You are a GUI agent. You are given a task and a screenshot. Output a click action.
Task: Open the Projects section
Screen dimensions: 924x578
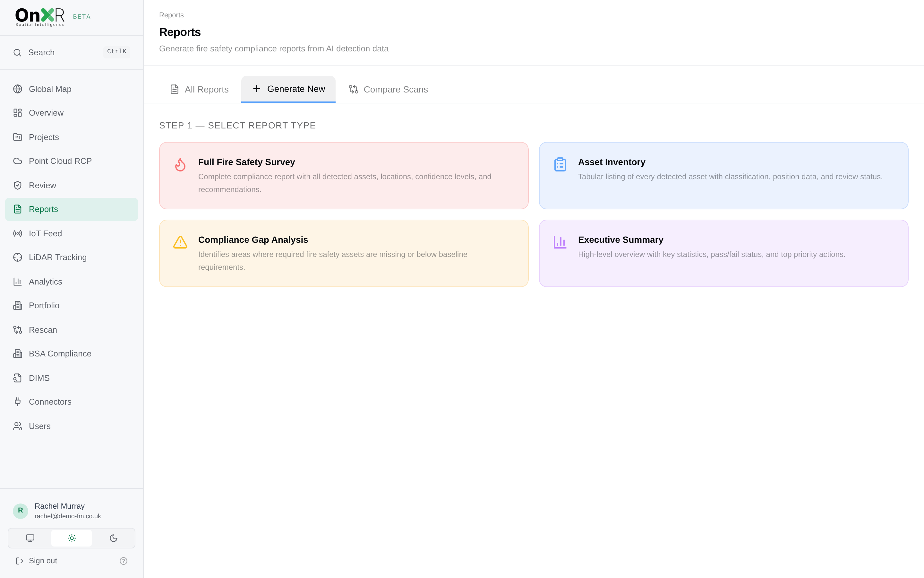[72, 137]
